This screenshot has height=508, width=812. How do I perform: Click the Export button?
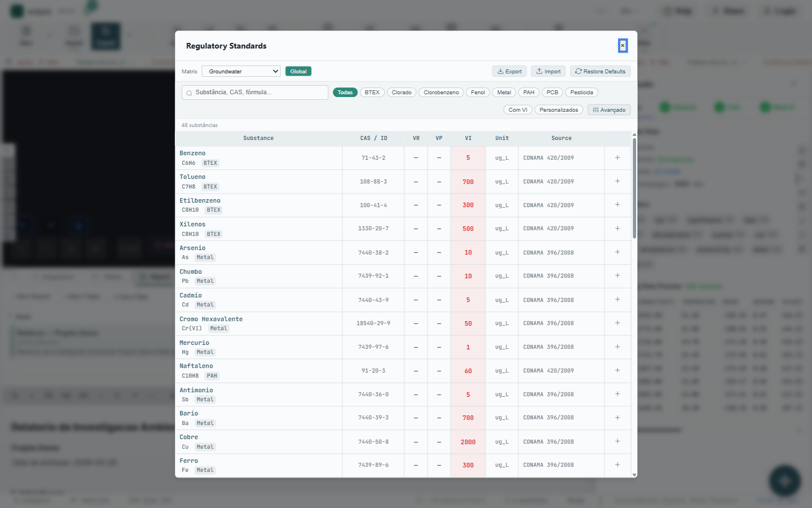509,71
